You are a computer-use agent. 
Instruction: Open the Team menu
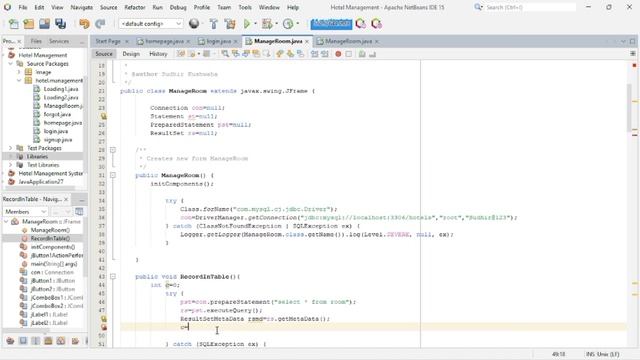click(x=224, y=7)
